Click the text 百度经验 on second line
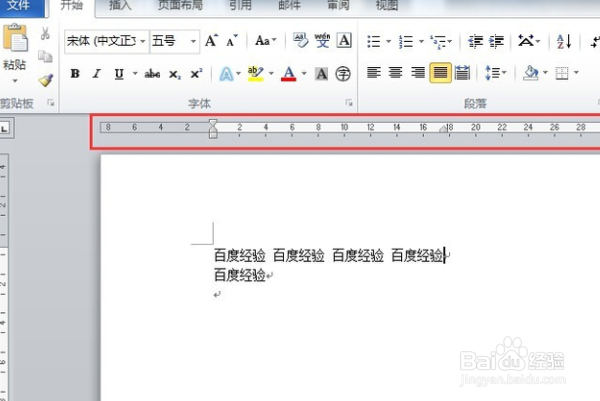 pos(240,275)
